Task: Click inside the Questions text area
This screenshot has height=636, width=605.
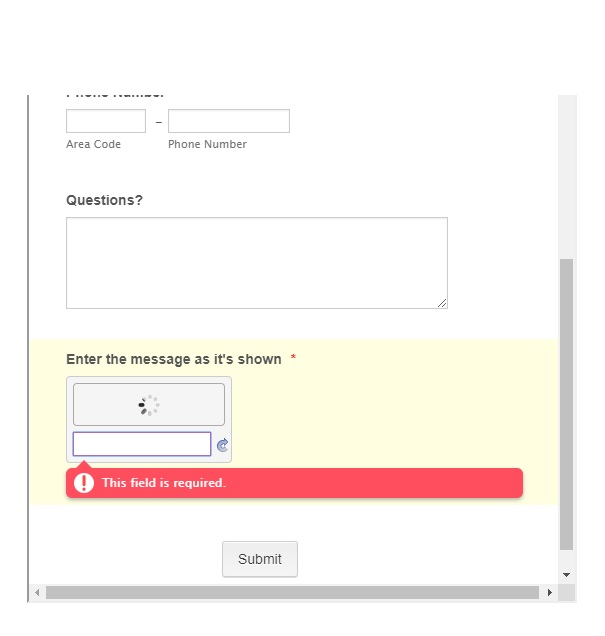Action: [x=257, y=263]
